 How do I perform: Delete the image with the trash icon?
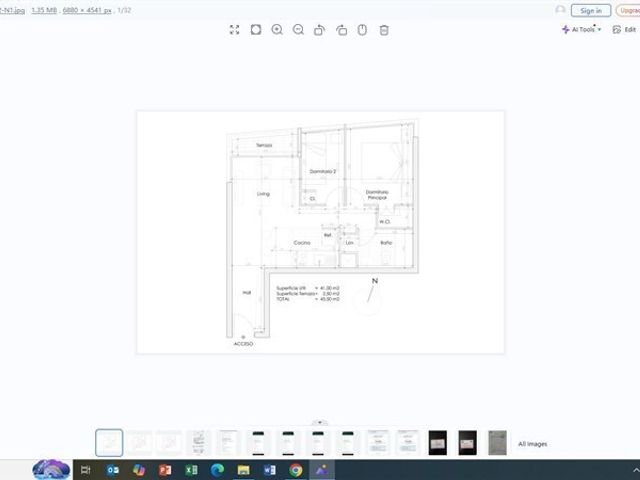point(384,30)
